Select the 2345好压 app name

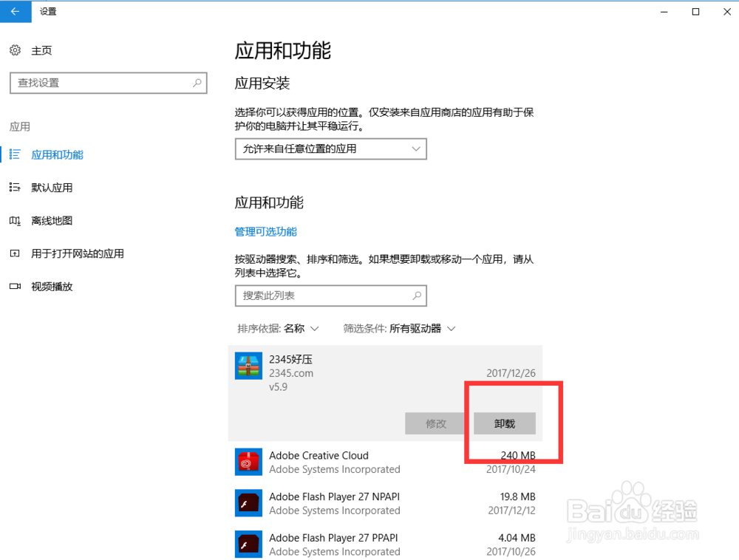tap(290, 359)
